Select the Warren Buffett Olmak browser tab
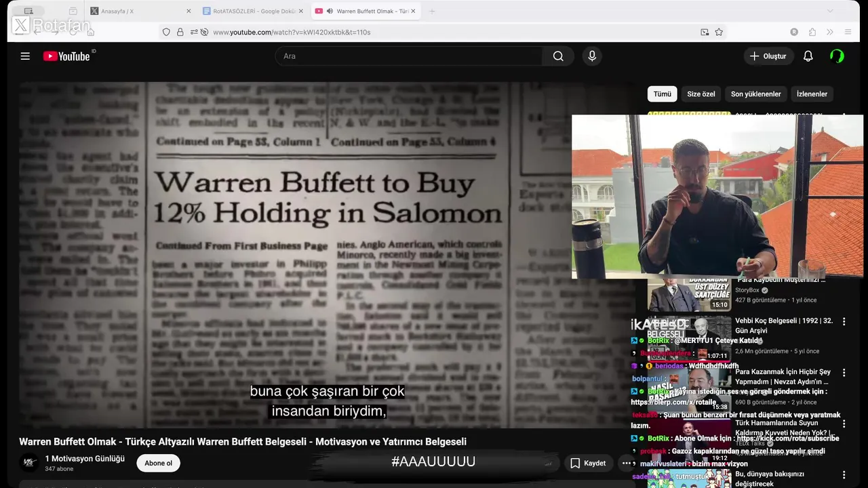 366,11
